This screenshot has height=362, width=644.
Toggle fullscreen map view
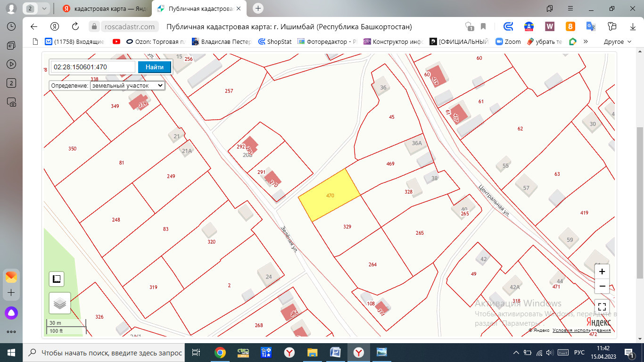click(602, 306)
